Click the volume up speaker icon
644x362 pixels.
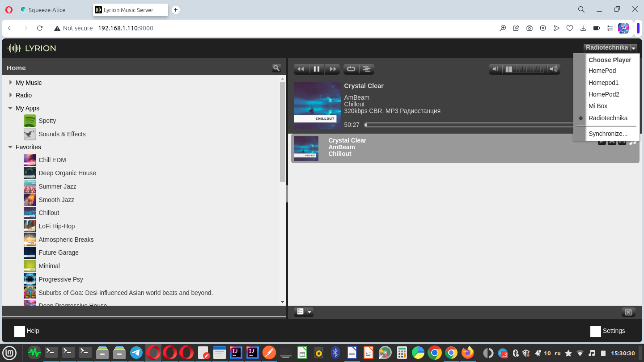coord(554,69)
